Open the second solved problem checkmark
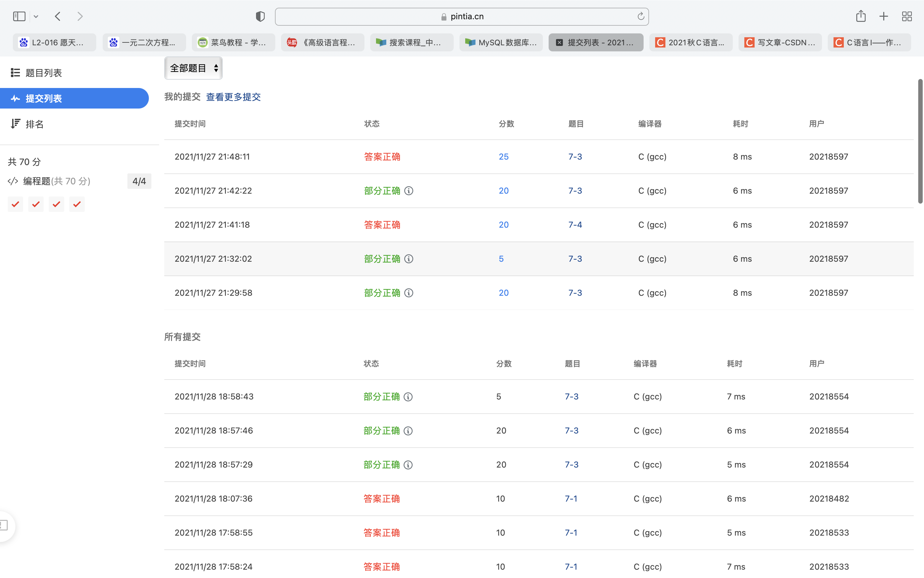Viewport: 924px width, 578px height. pyautogui.click(x=36, y=204)
